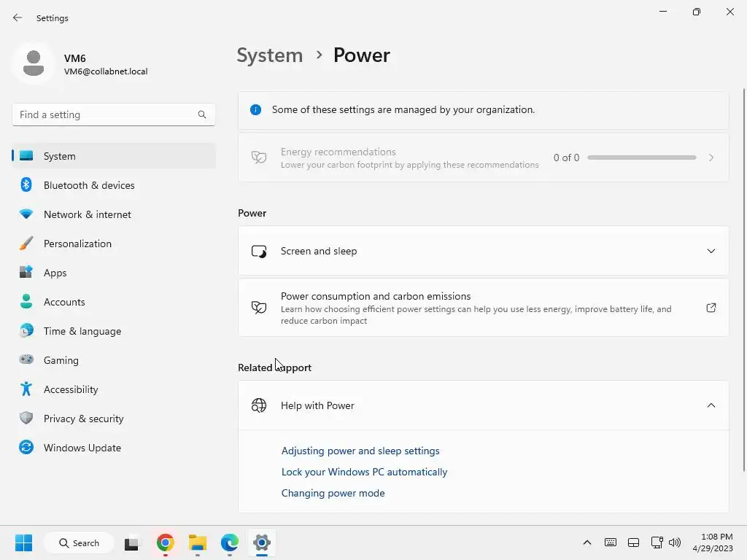Image resolution: width=747 pixels, height=560 pixels.
Task: Click the Screen and sleep monitor icon
Action: [259, 251]
